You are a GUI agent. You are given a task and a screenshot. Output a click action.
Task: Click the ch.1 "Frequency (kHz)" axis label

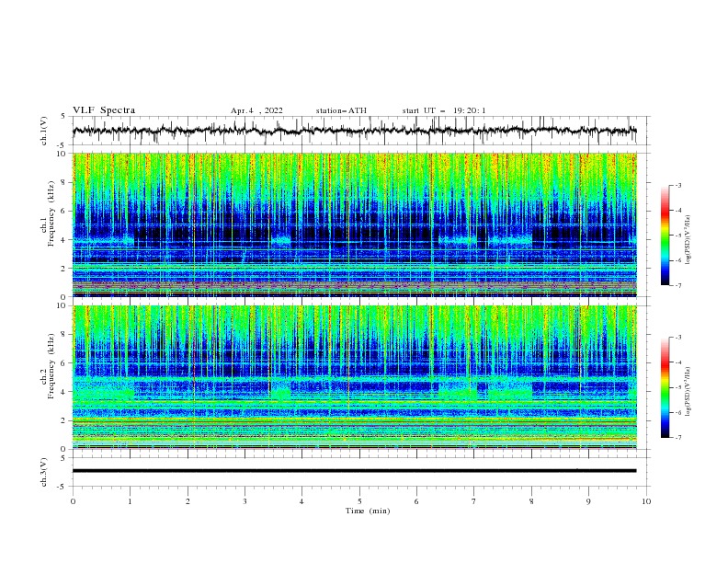click(51, 213)
